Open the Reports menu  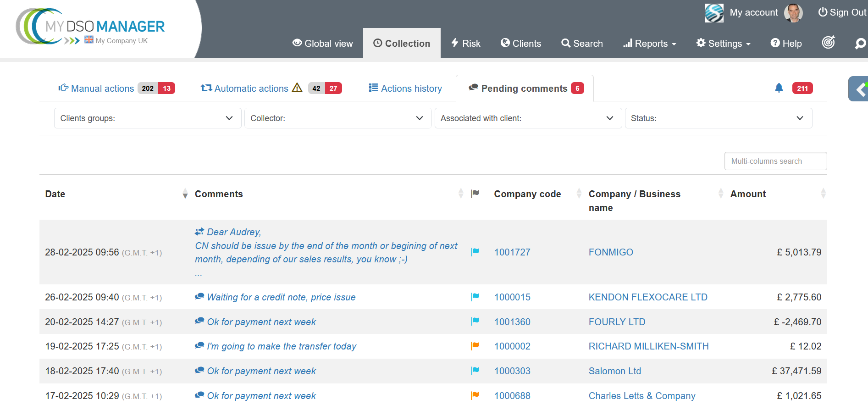pos(650,44)
